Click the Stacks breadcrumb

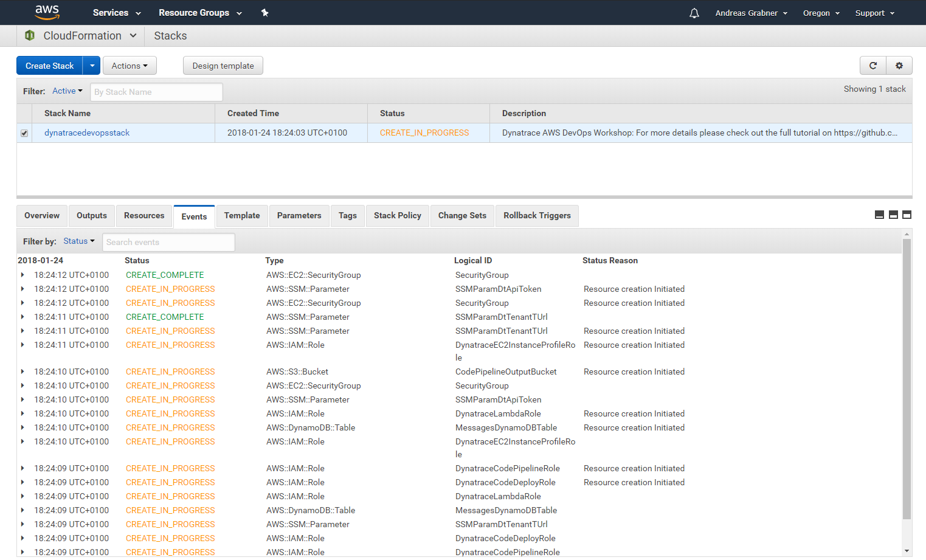170,36
